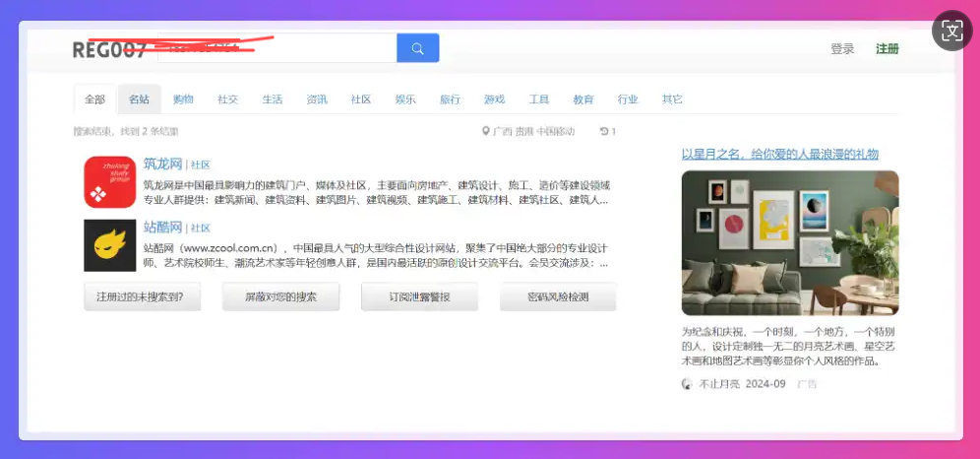
Task: Select the 其它 tab
Action: [x=672, y=98]
